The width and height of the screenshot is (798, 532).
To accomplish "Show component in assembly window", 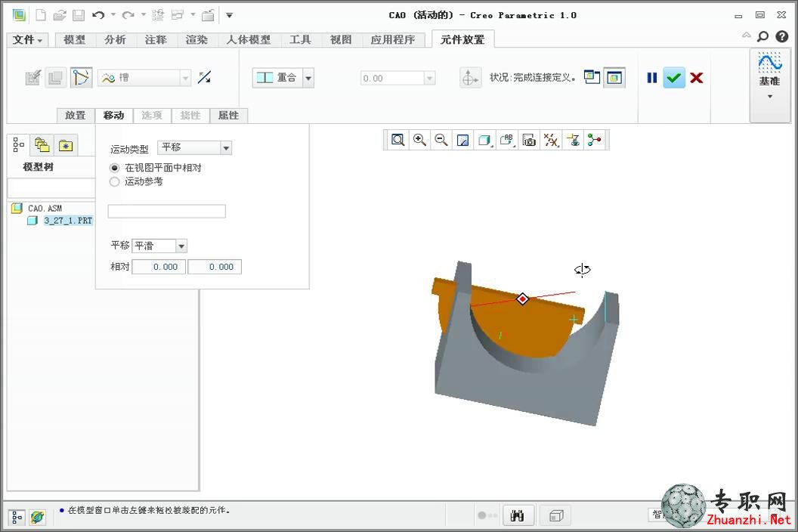I will [614, 77].
